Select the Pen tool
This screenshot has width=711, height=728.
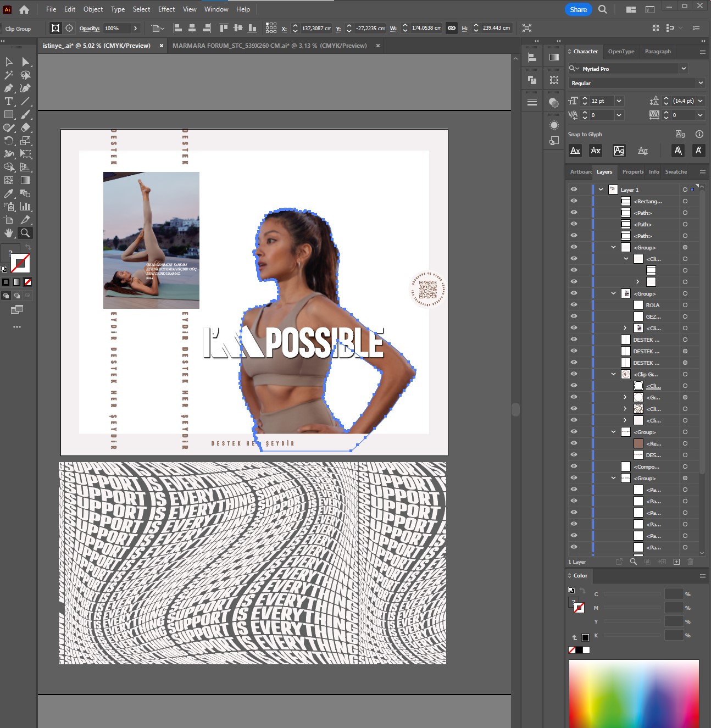point(9,88)
